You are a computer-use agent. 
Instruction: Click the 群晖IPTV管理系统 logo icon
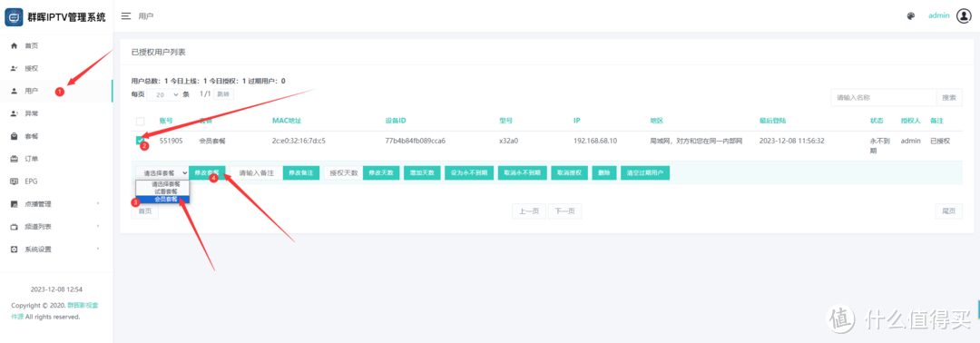(x=14, y=17)
